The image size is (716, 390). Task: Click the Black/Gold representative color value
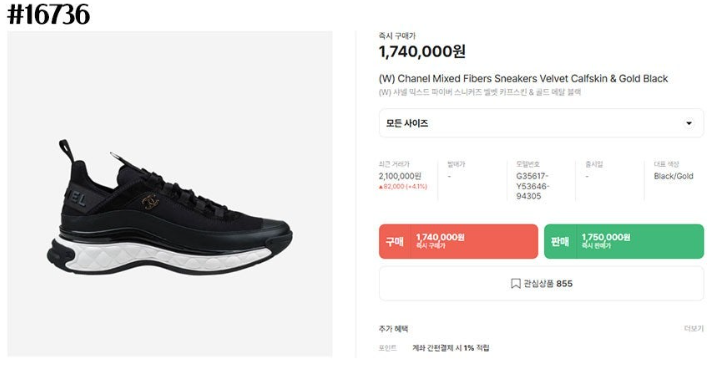[x=673, y=176]
